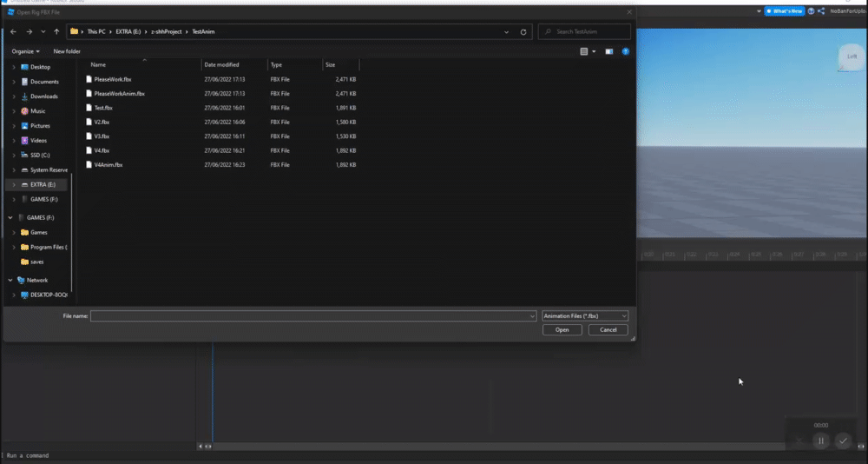Open Music in navigation pane
Screen dimensions: 868x464
point(37,111)
